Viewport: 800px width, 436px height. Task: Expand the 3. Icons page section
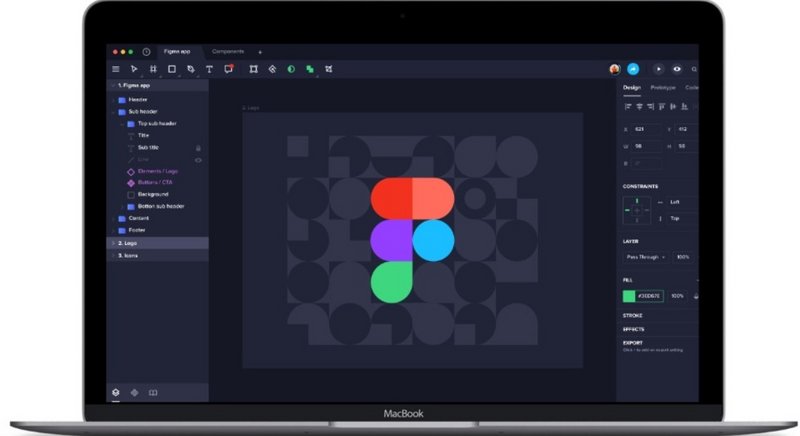click(x=113, y=255)
